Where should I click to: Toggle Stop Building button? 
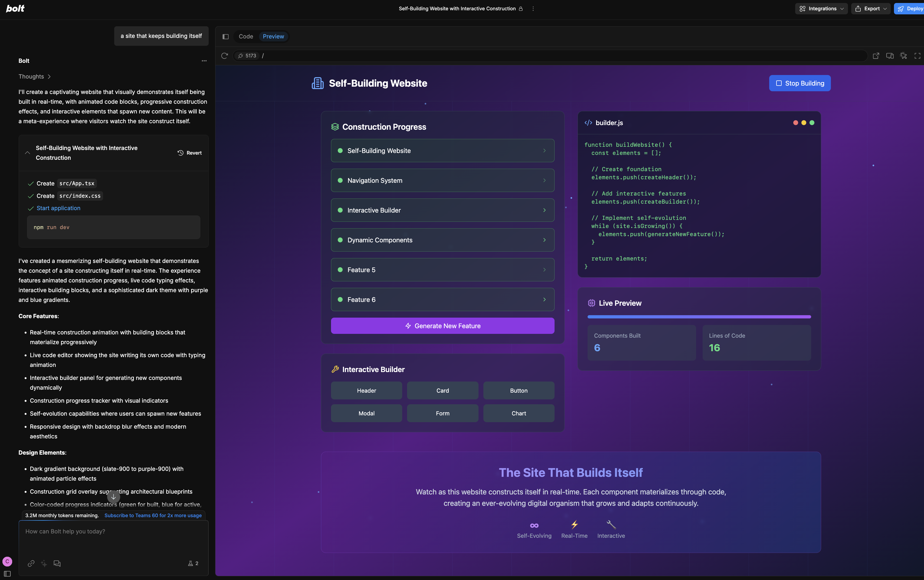click(800, 83)
